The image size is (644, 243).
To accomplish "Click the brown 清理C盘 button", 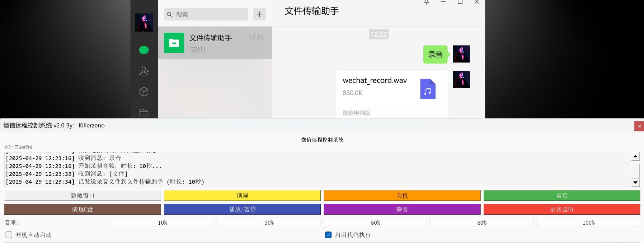I will [83, 209].
